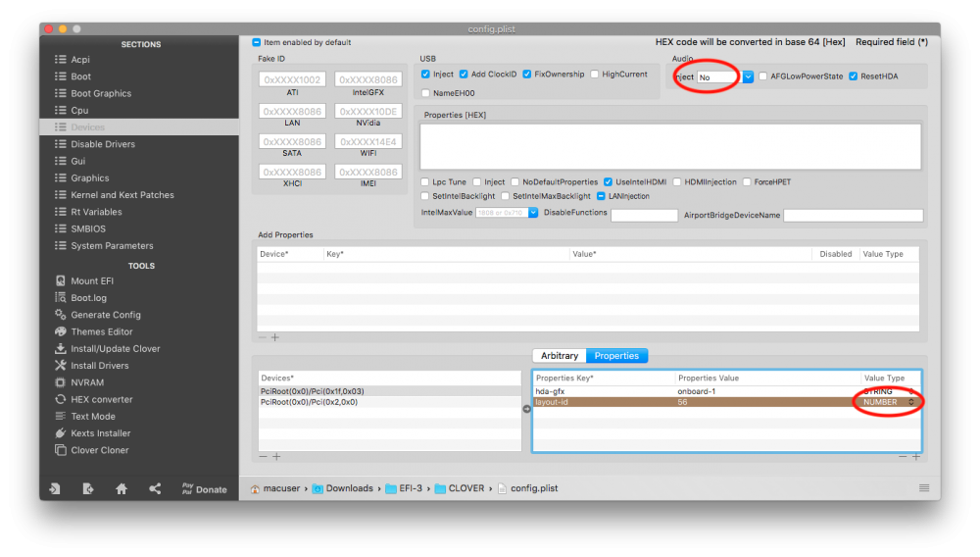Viewport: 980px width, 557px height.
Task: Open the Kexts Installer plug icon
Action: tap(61, 433)
